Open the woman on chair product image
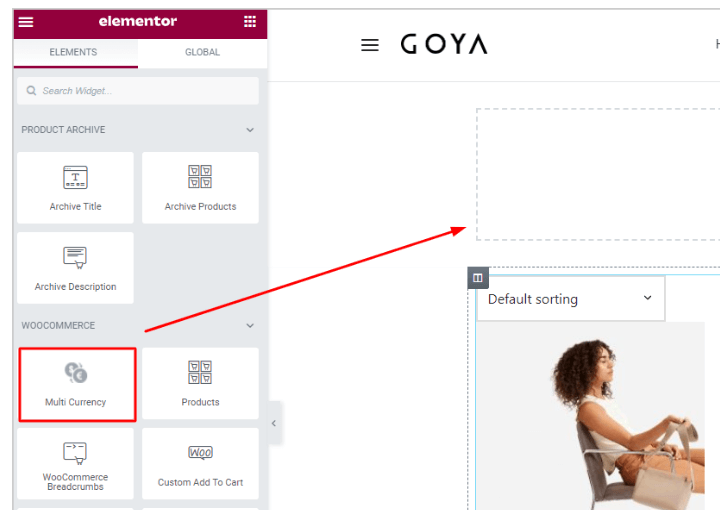The image size is (720, 510). click(591, 416)
